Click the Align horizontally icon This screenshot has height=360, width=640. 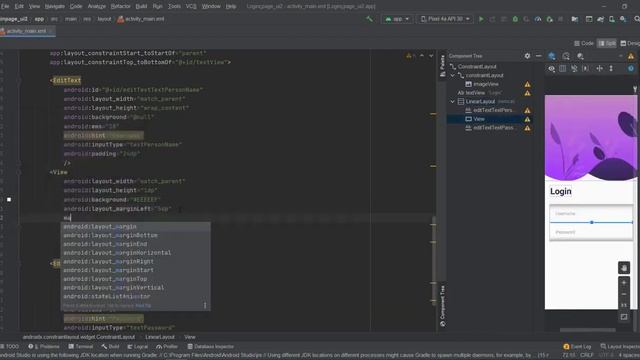point(600,69)
